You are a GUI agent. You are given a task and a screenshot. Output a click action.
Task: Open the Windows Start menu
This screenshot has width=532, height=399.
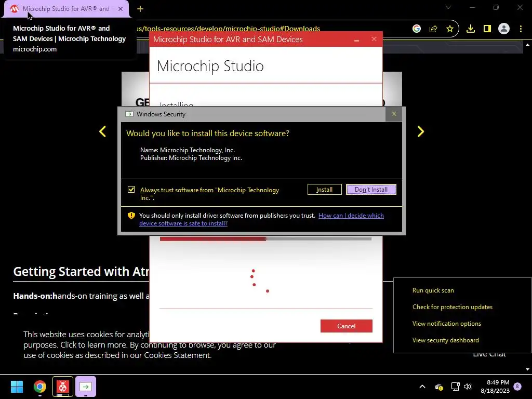point(17,387)
